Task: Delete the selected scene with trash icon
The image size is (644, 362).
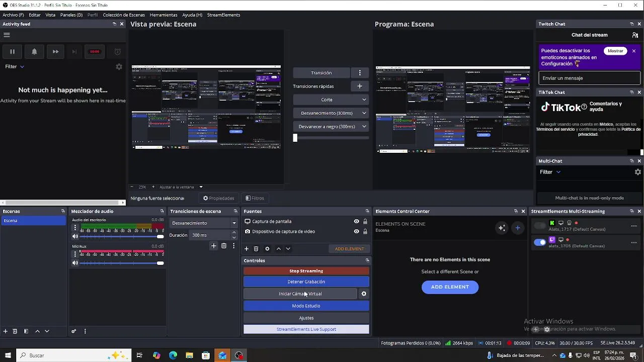Action: 15,331
